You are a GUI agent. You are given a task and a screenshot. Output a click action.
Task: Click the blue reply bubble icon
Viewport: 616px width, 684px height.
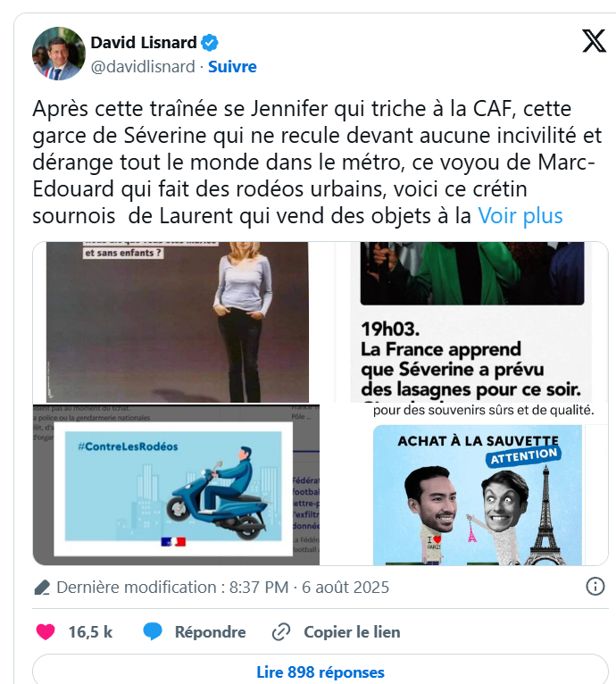[x=153, y=631]
